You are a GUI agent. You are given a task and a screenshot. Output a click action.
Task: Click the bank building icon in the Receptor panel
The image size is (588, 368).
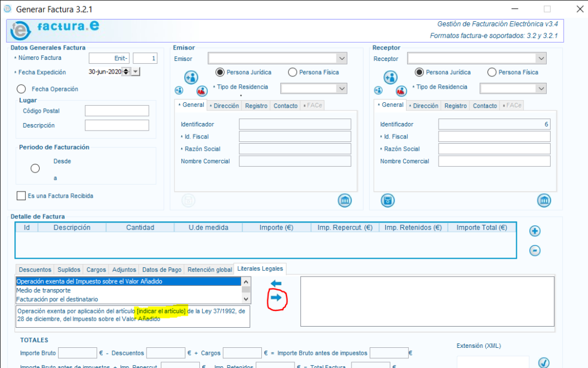click(x=544, y=200)
